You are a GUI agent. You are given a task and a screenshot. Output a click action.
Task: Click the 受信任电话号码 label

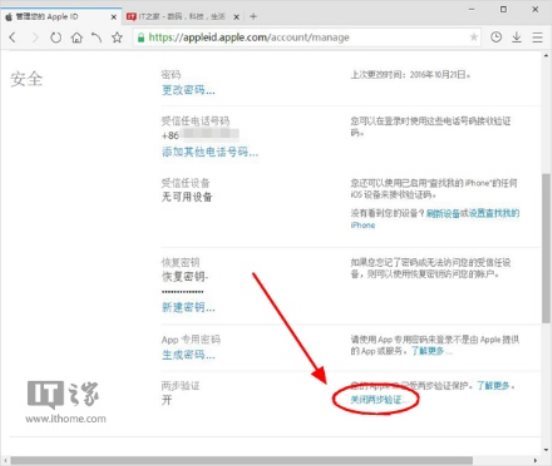(195, 121)
